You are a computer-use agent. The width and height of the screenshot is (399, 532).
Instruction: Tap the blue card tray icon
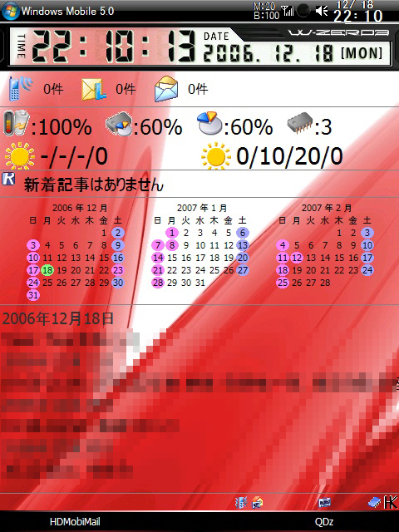click(324, 502)
